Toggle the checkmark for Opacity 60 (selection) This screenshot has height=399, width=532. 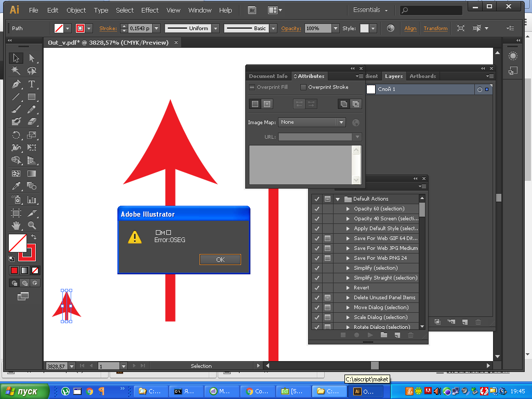(317, 209)
